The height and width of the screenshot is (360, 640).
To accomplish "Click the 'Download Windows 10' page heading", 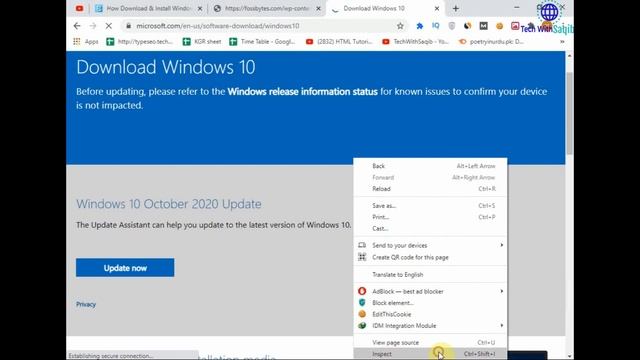I will [166, 67].
